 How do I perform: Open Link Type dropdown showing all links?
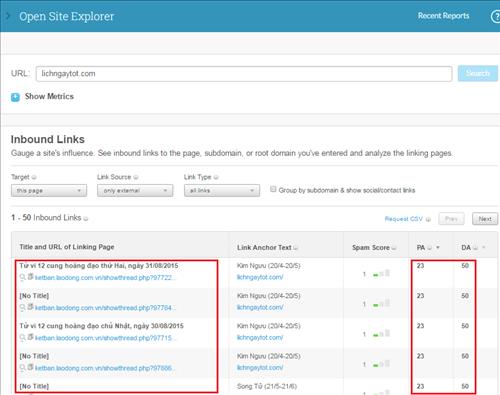(222, 191)
